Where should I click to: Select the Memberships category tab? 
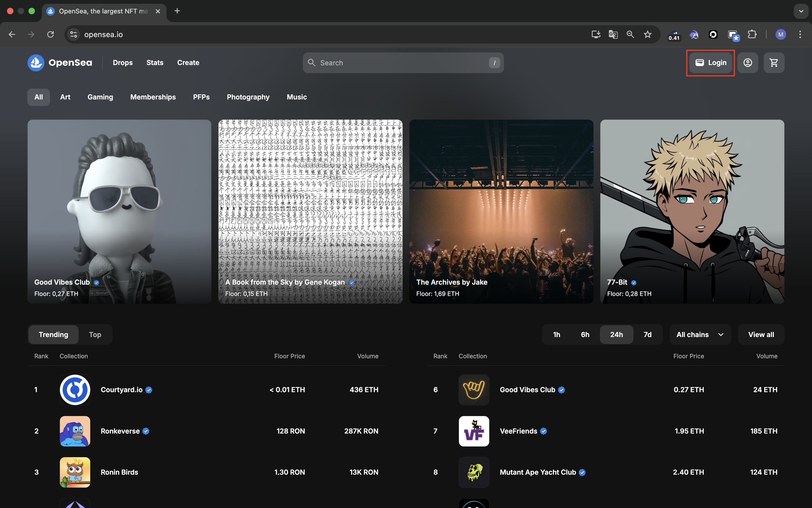click(x=153, y=97)
